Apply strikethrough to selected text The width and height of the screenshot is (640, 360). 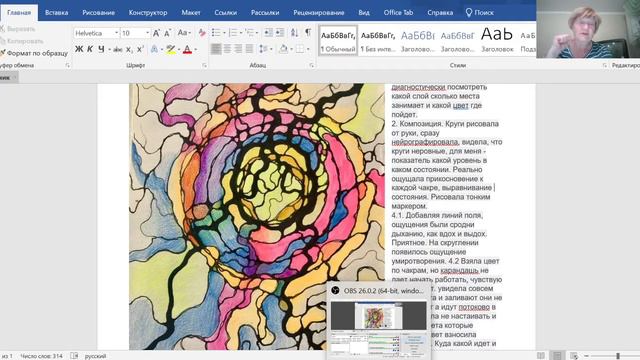point(118,49)
